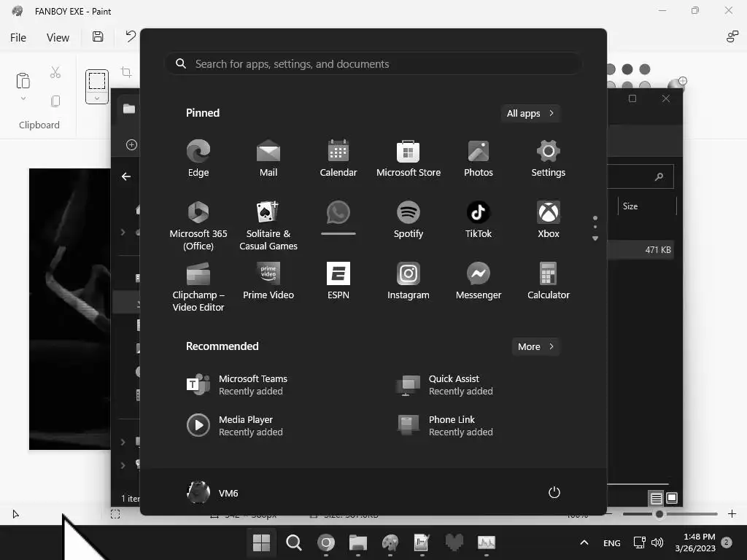Viewport: 747px width, 560px height.
Task: Open Instagram
Action: (409, 281)
